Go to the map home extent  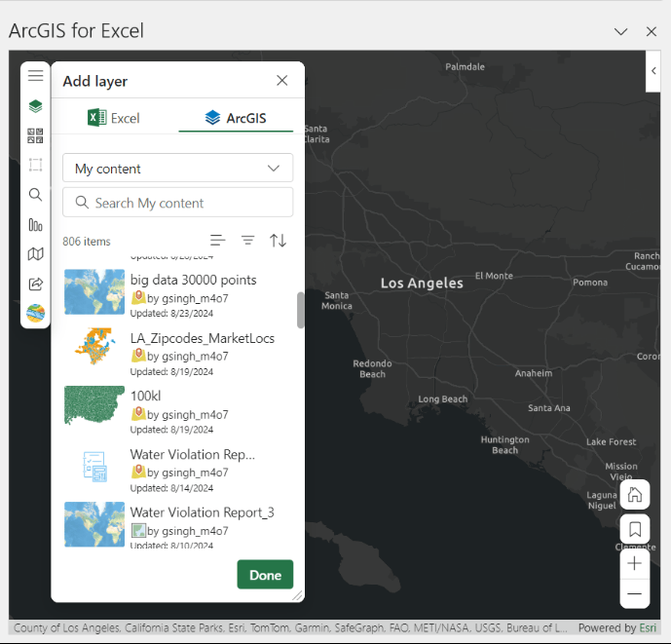[635, 495]
